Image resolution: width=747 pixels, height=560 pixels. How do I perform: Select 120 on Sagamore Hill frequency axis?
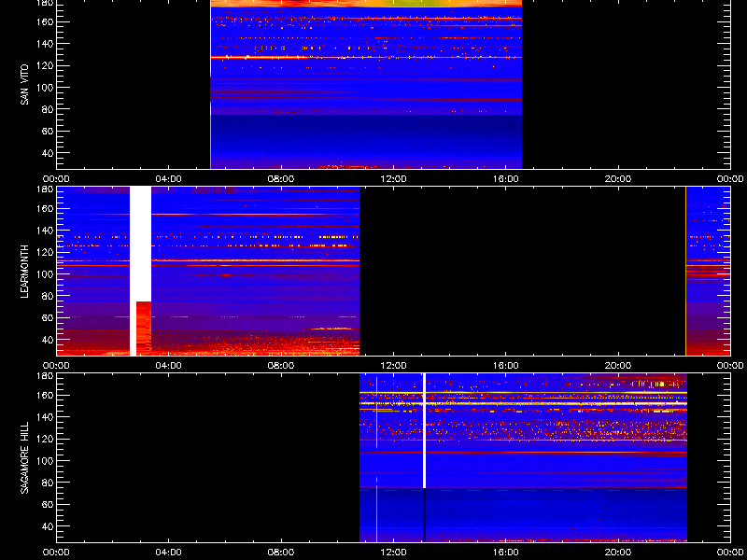point(46,440)
